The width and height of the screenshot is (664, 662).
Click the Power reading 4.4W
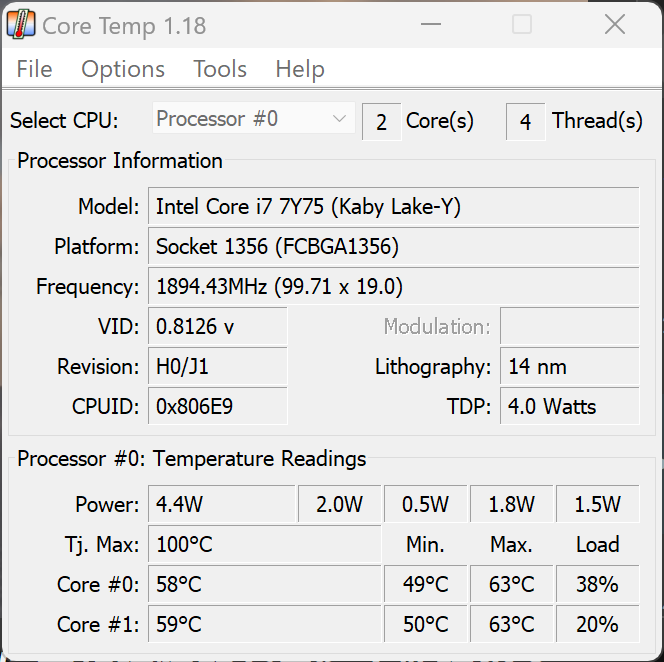coord(221,504)
